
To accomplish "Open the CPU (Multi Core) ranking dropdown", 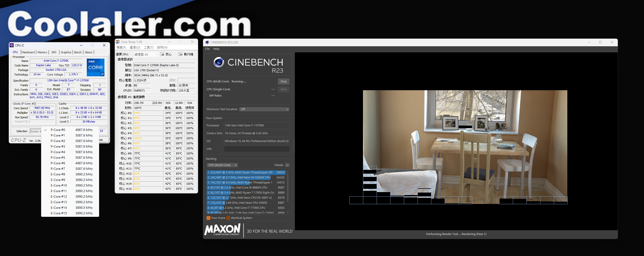I will 222,165.
